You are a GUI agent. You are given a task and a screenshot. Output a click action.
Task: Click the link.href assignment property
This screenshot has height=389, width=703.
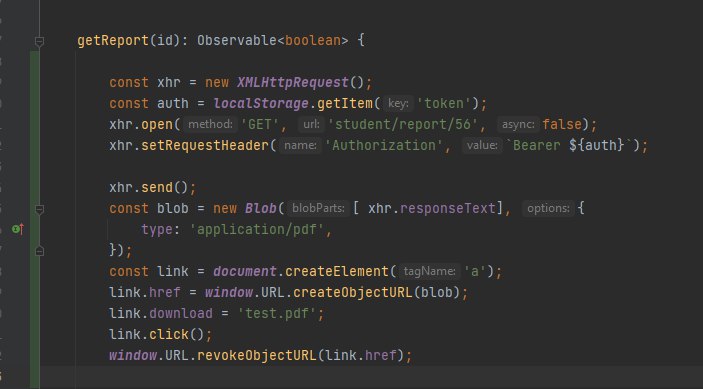(165, 293)
